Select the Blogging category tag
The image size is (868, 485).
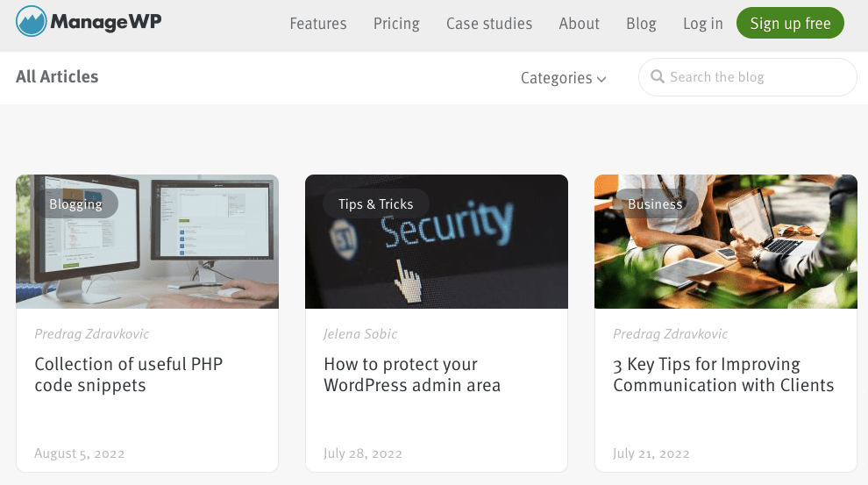75,204
